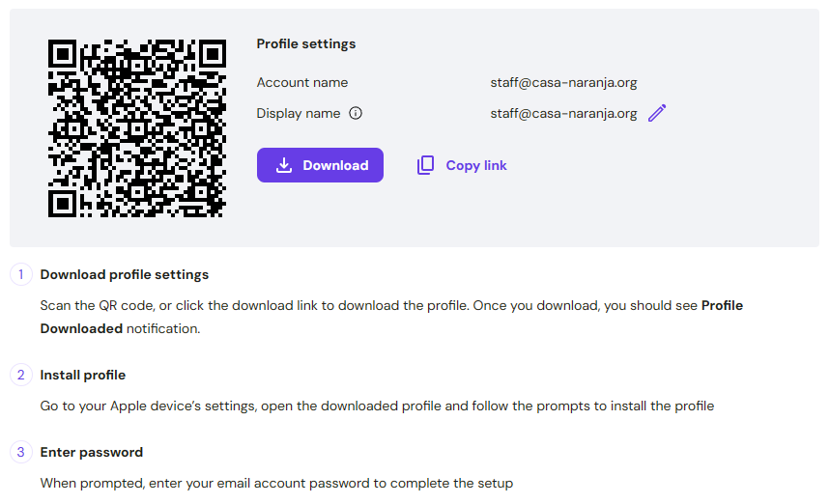Click the Enter password heading
Screen dimensions: 830x504
point(92,452)
